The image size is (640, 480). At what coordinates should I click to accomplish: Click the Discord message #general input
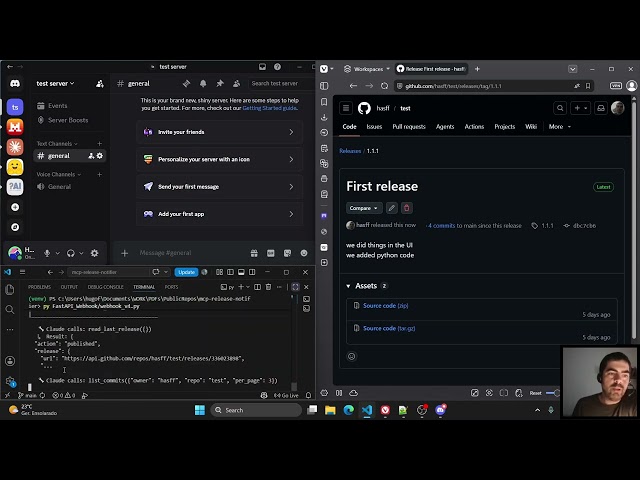[192, 253]
